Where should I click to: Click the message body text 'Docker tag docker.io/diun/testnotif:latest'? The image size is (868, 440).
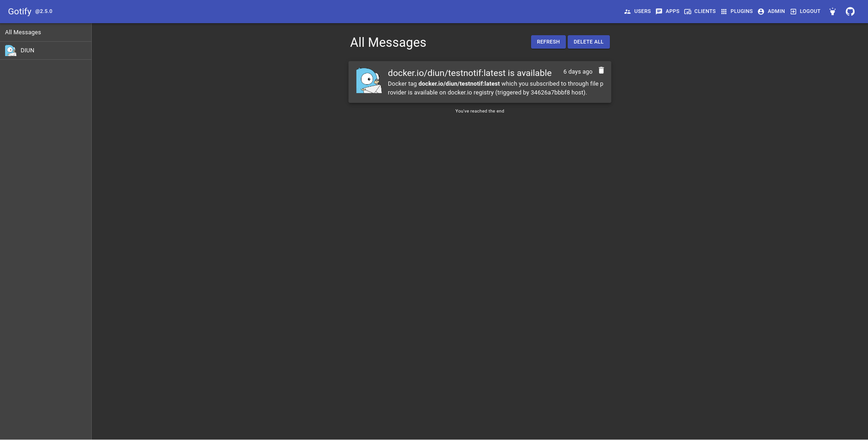(x=444, y=84)
